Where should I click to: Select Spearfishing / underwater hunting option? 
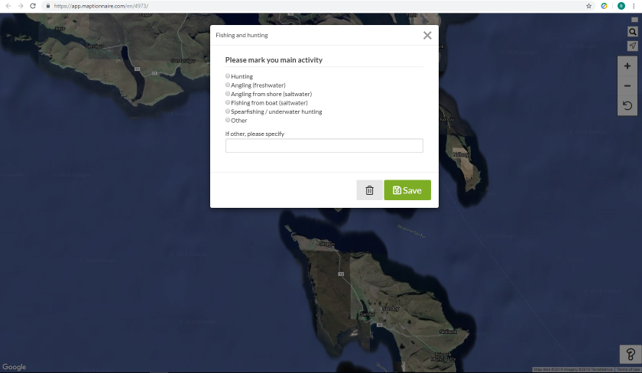click(x=228, y=111)
